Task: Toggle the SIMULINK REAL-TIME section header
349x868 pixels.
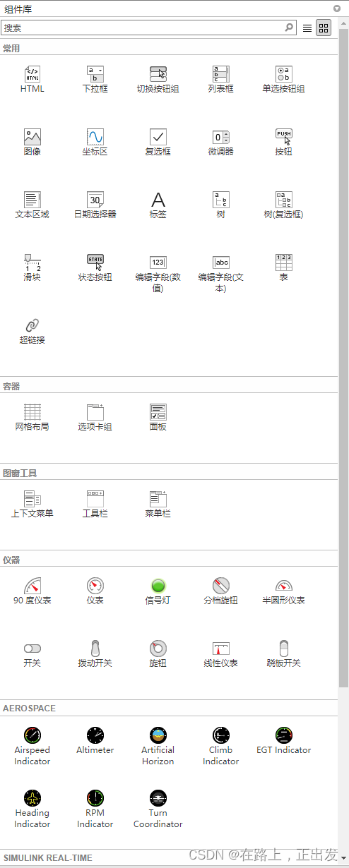Action: (x=170, y=858)
